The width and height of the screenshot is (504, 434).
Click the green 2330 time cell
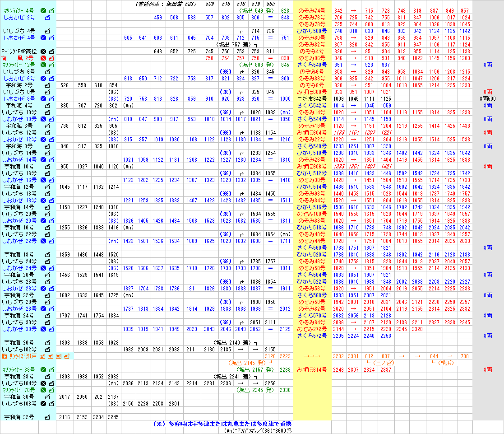(x=285, y=390)
